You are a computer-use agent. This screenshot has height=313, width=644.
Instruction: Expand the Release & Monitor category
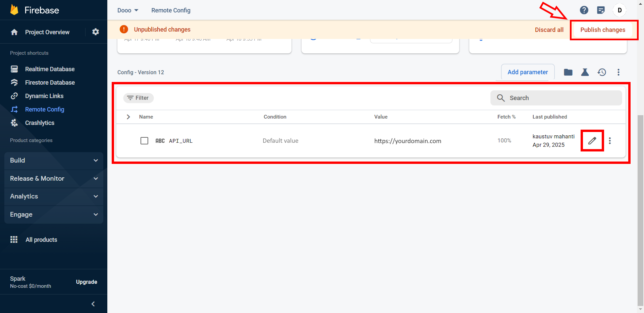[54, 179]
